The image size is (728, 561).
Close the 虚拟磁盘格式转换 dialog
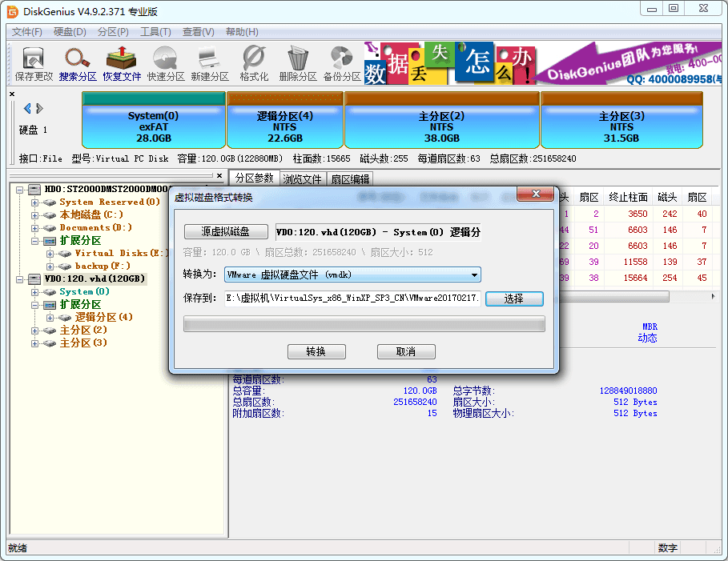(x=535, y=194)
